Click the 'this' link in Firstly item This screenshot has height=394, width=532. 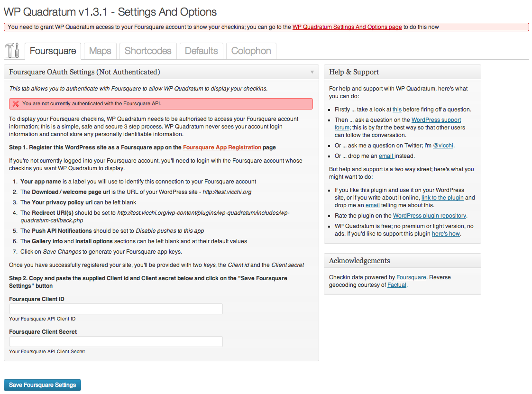pos(397,109)
